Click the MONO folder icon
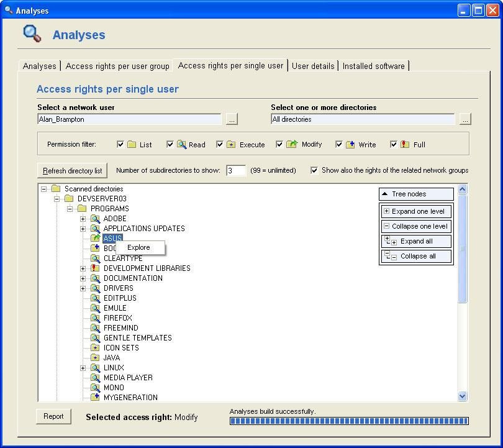This screenshot has height=448, width=503. (x=95, y=388)
